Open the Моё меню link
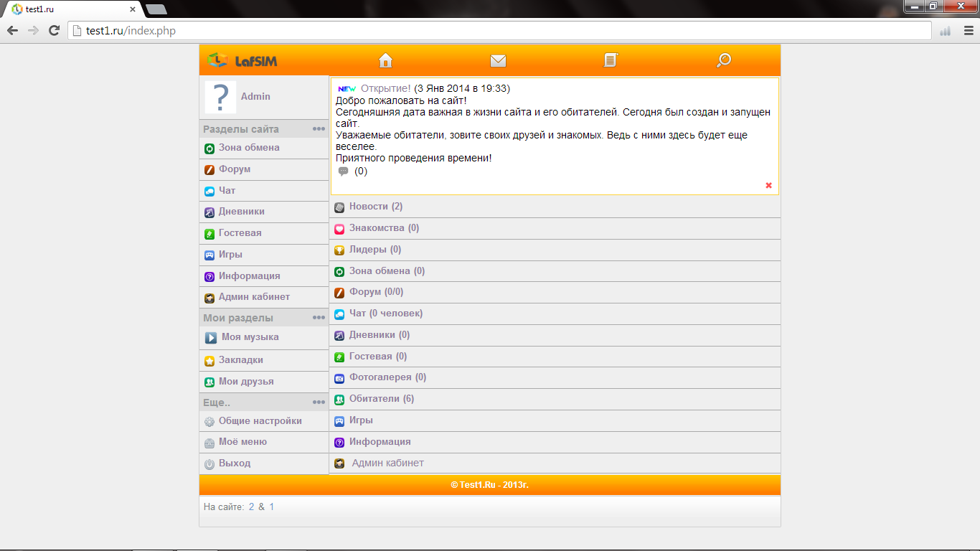The height and width of the screenshot is (551, 980). (x=242, y=442)
